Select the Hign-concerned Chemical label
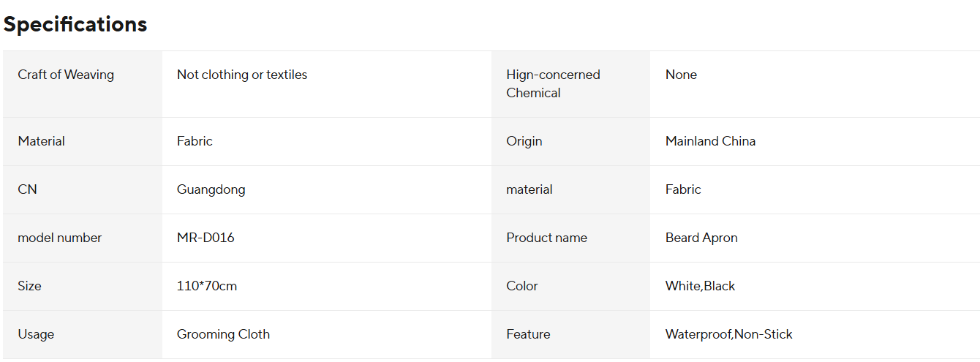This screenshot has width=980, height=362. pos(553,83)
